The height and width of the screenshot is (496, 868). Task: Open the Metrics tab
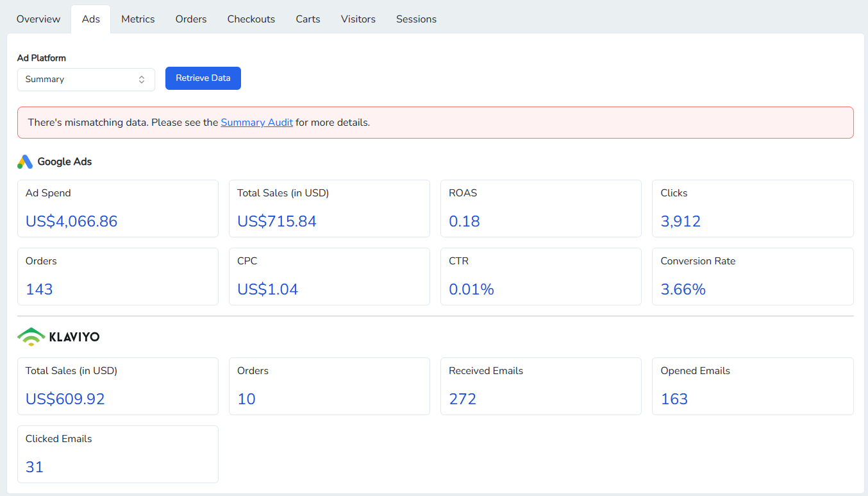tap(138, 19)
